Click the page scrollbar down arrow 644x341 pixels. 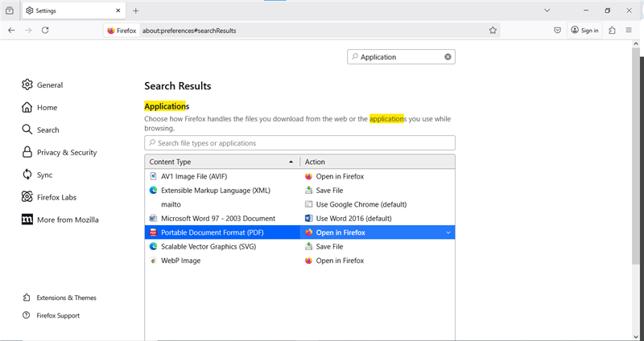636,337
